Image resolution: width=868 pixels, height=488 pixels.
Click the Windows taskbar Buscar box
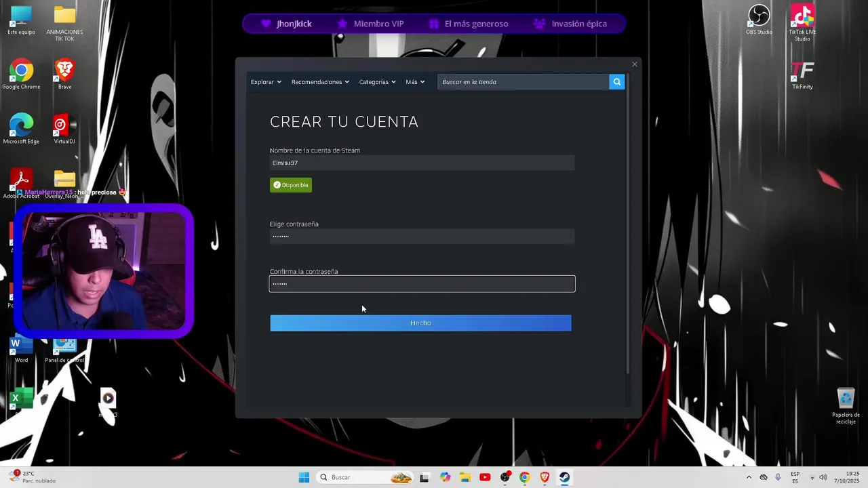365,477
